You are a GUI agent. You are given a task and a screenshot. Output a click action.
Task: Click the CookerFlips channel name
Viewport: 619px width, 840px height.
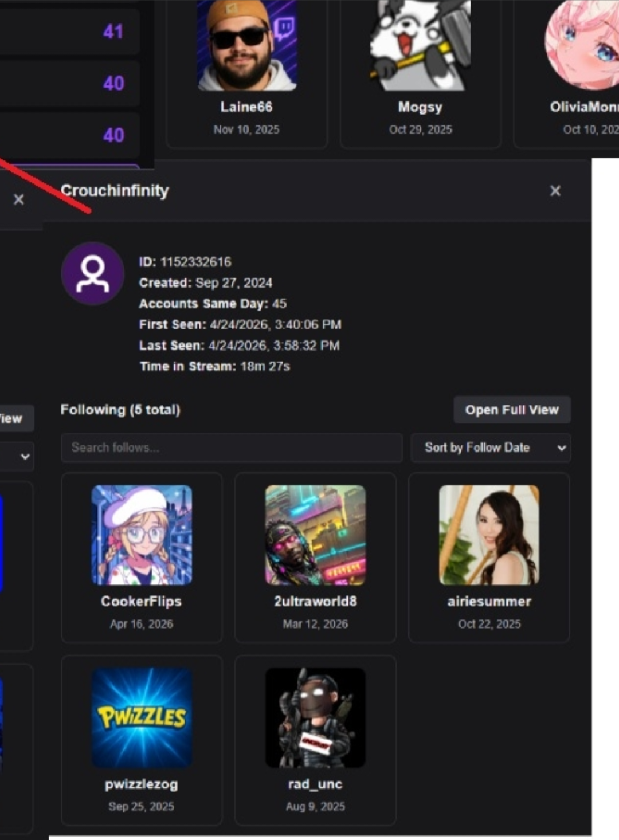(x=142, y=601)
